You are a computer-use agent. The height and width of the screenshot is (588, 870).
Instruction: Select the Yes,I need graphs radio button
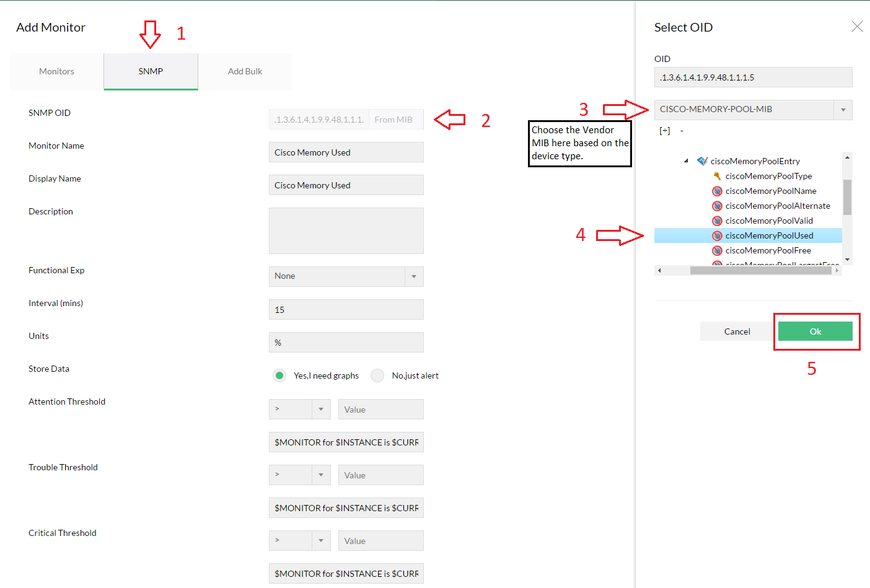coord(279,375)
